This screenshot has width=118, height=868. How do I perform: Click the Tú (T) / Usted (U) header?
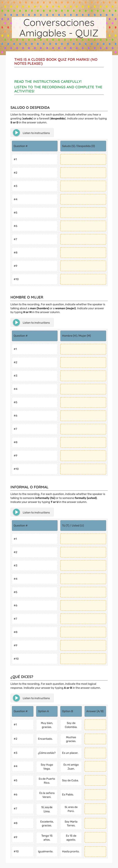click(x=83, y=525)
